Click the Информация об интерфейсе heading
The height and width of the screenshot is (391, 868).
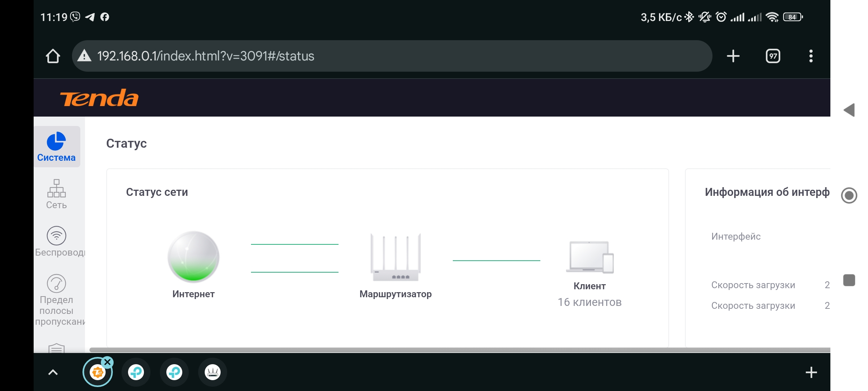click(x=767, y=192)
